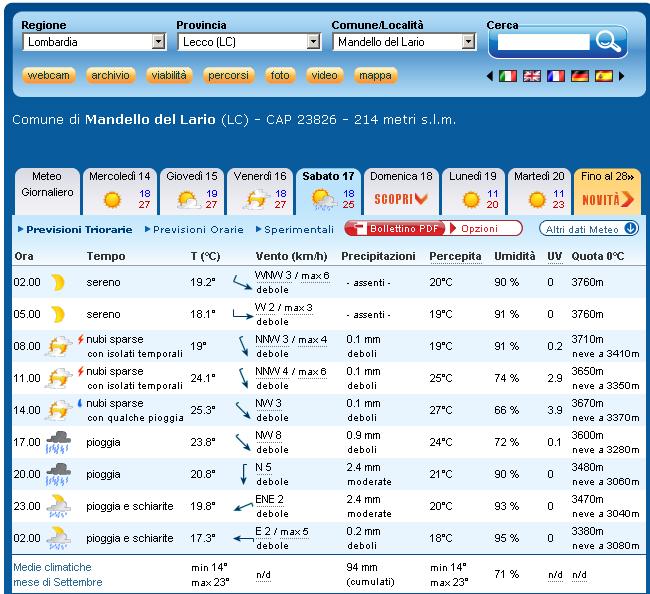Expand Altri dati Meteo

click(589, 228)
